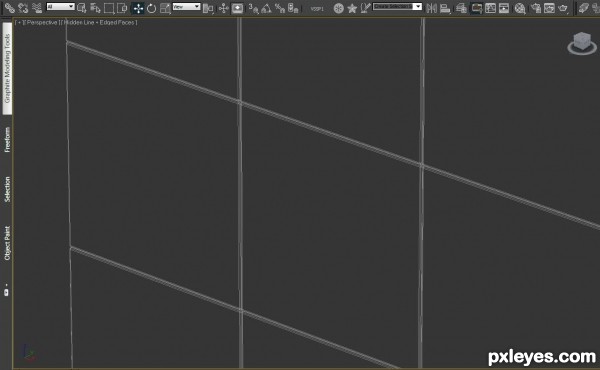Toggle Window/Crossing selection mode

pos(122,8)
